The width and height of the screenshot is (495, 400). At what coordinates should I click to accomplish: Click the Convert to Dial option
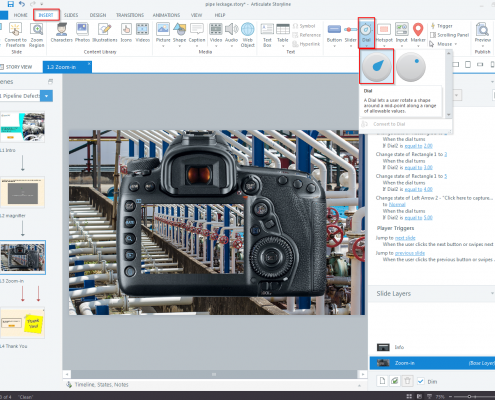tap(389, 124)
